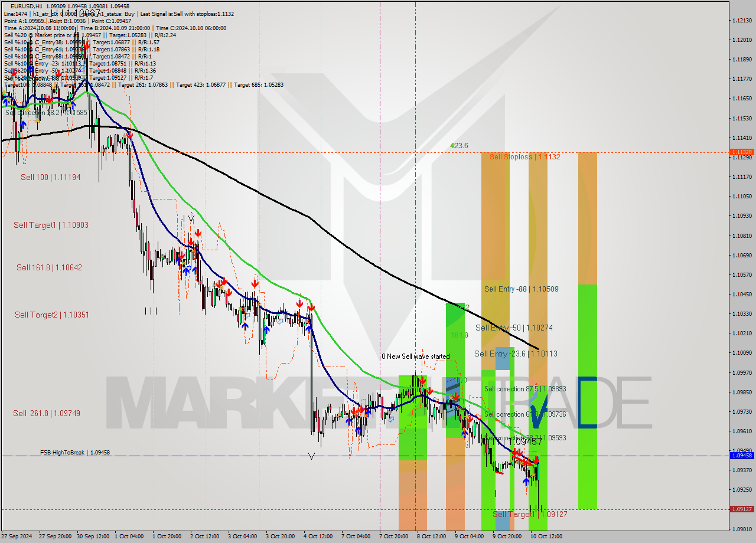Click the '9 Oct 20:00' time label
Image resolution: width=756 pixels, height=543 pixels.
[x=507, y=537]
